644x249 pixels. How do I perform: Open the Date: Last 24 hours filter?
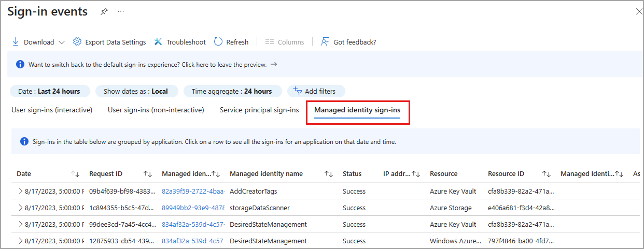[x=49, y=91]
